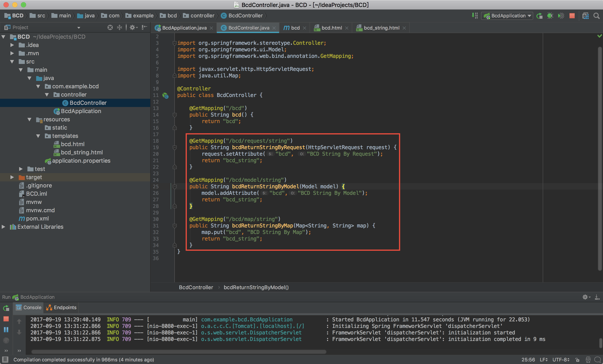Open the Search Everywhere magnifier icon
Viewport: 603px width, 364px height.
(x=597, y=16)
